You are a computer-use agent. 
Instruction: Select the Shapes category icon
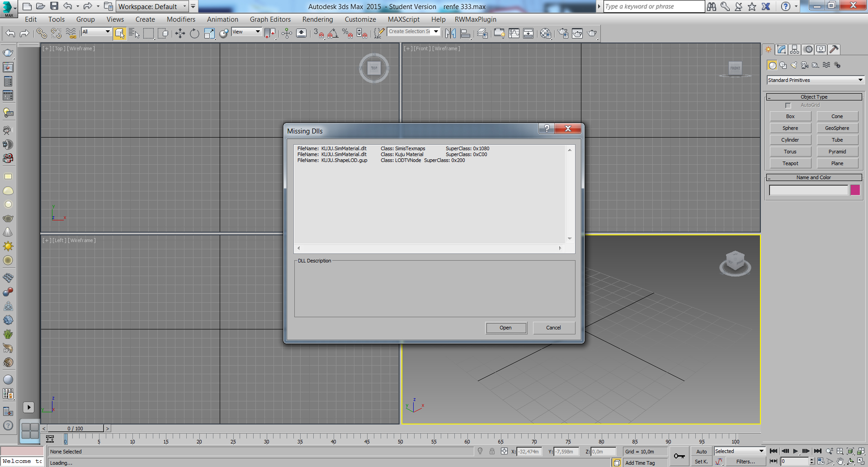pyautogui.click(x=783, y=65)
